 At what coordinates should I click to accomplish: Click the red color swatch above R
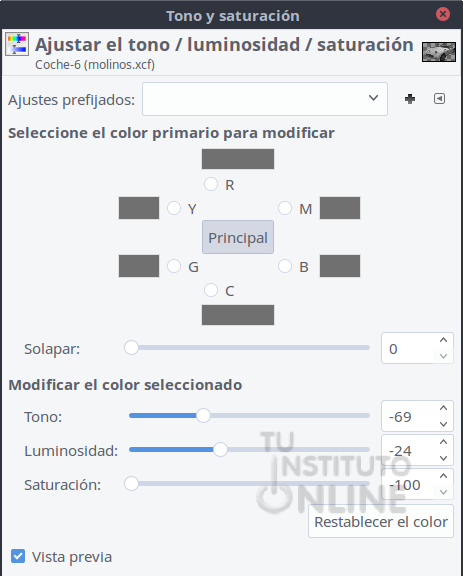tap(238, 159)
